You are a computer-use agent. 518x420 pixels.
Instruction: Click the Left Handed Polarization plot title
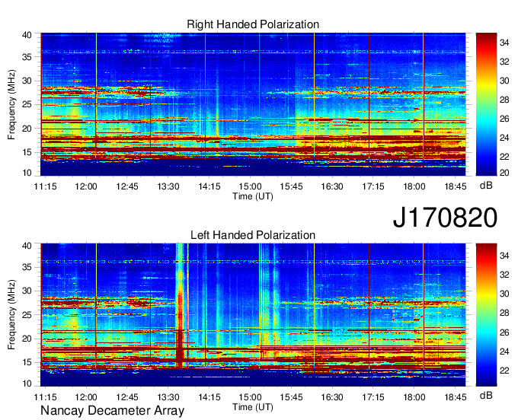(253, 235)
